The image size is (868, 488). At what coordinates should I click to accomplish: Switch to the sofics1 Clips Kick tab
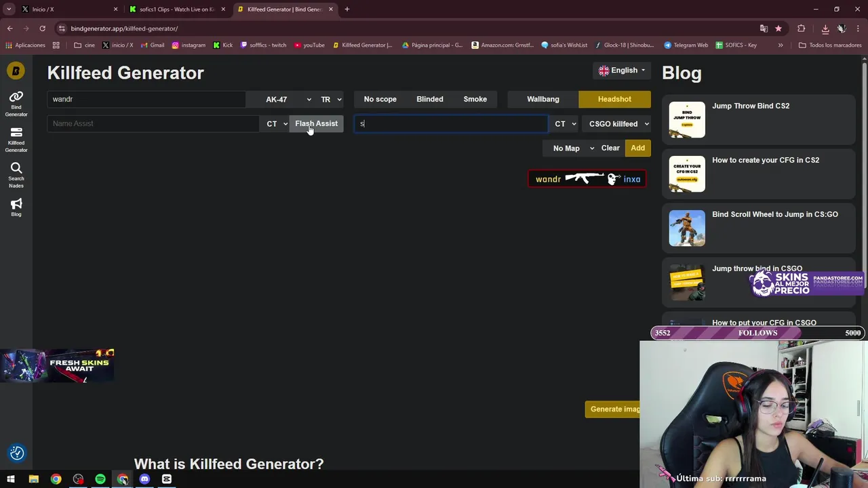click(x=176, y=9)
